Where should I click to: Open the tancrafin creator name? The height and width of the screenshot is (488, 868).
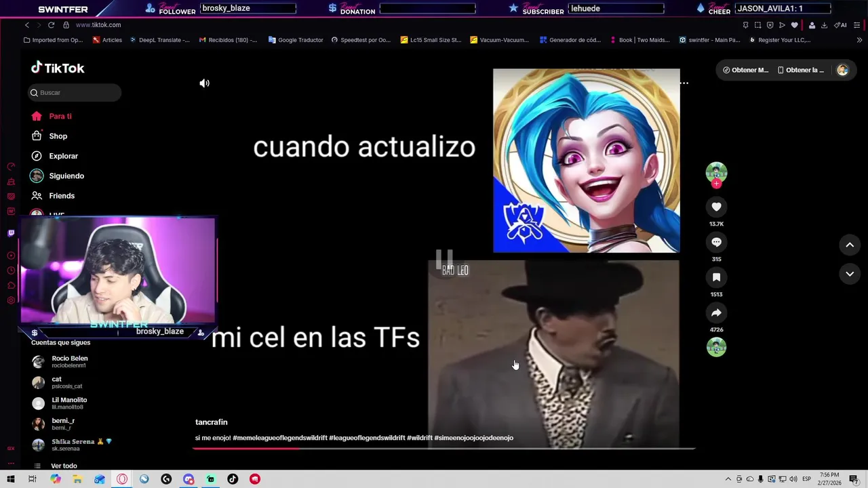pyautogui.click(x=211, y=422)
